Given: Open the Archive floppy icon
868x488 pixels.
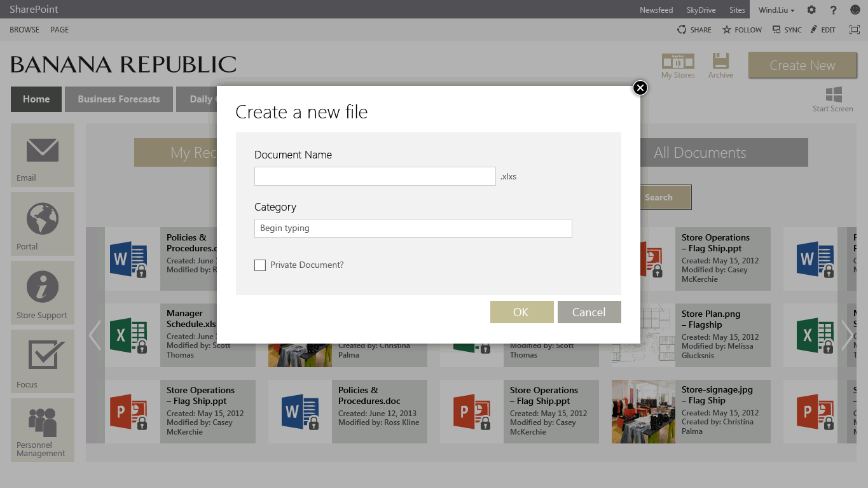Looking at the screenshot, I should point(720,66).
